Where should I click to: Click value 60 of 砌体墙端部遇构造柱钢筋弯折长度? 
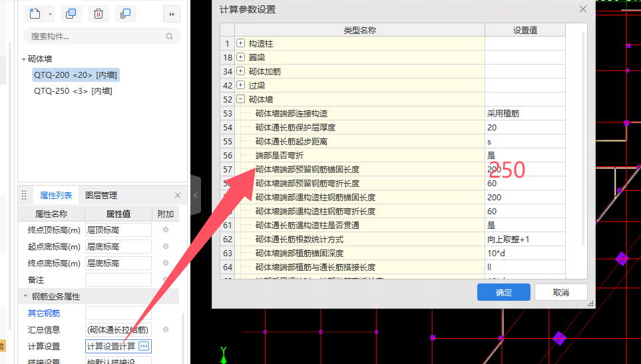[x=525, y=211]
